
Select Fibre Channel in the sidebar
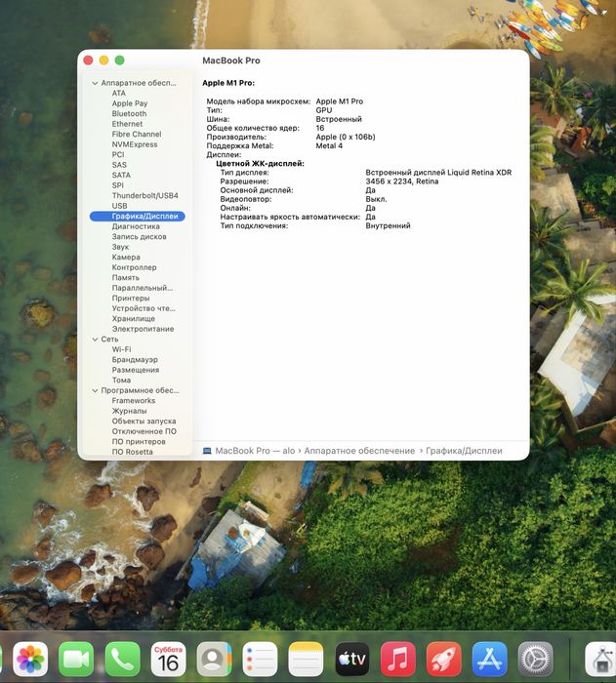(137, 135)
